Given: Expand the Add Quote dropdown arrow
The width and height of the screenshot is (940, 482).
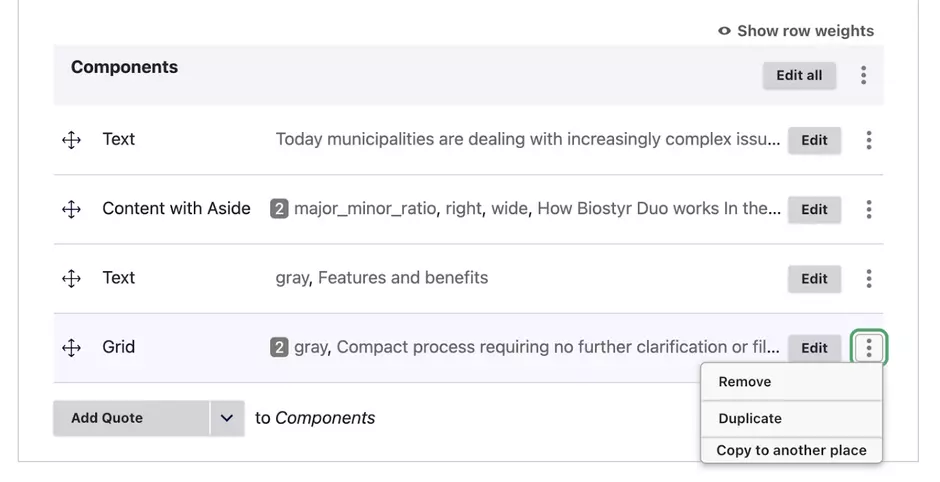Looking at the screenshot, I should [x=227, y=418].
